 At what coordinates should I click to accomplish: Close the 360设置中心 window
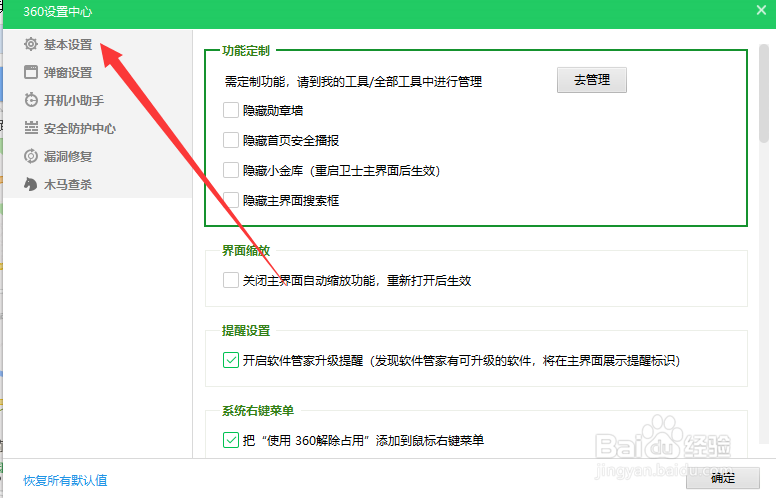point(761,10)
